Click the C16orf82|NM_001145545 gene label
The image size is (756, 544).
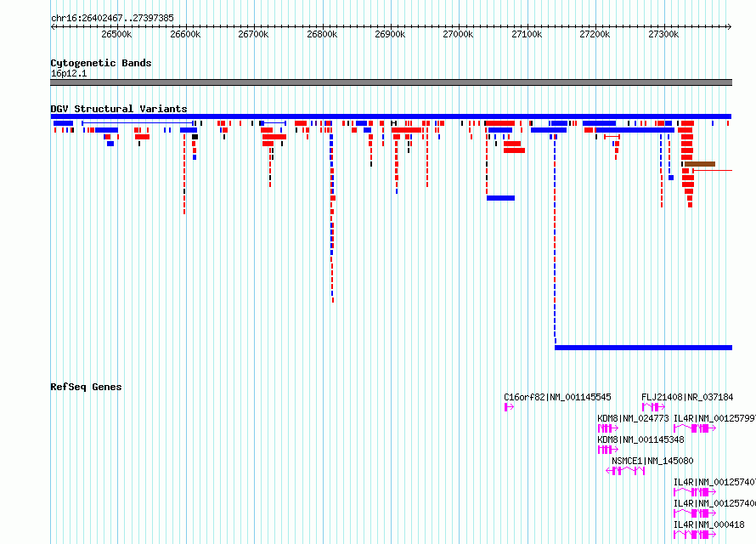[557, 398]
